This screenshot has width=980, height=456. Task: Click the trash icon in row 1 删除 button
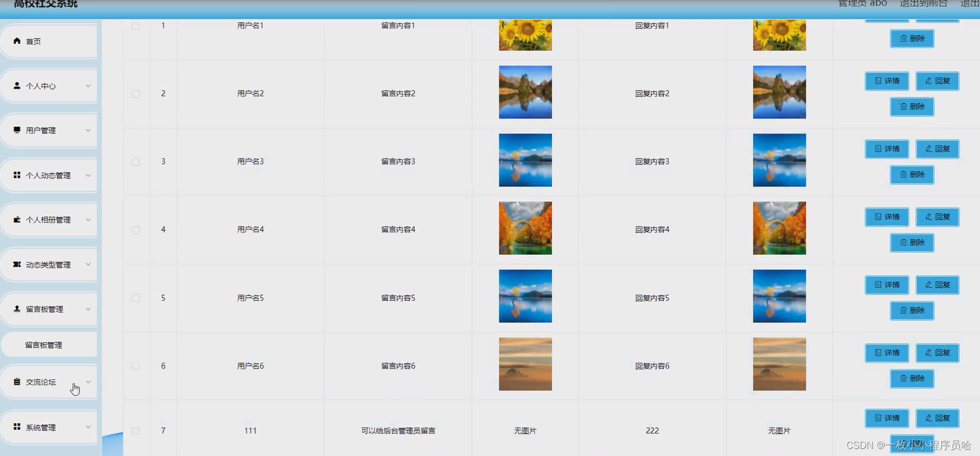[903, 38]
